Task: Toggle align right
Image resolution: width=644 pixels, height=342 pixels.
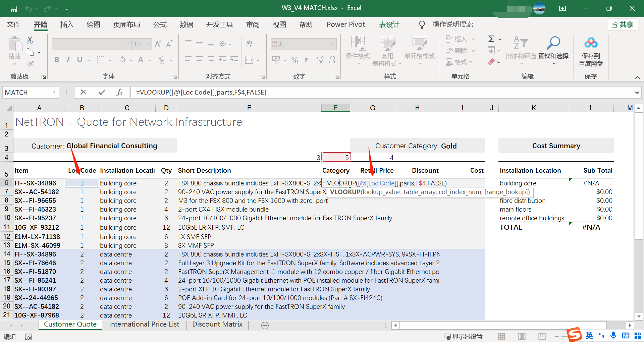Action: click(211, 60)
